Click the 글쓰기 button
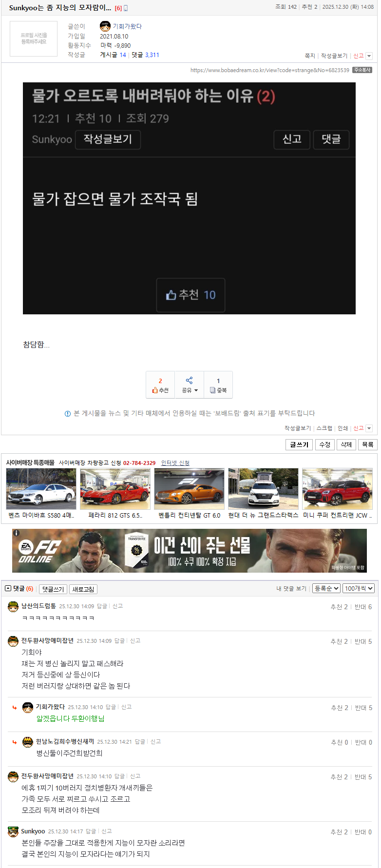 pos(299,444)
